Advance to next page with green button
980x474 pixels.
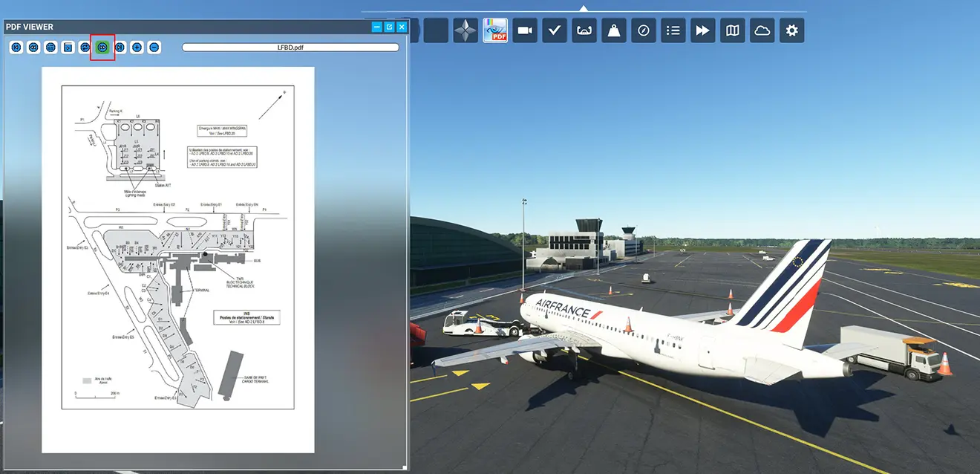[x=102, y=48]
